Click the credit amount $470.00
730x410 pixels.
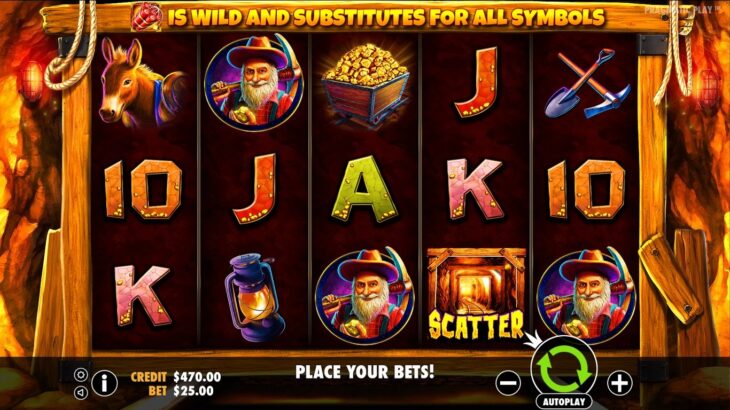click(x=197, y=376)
